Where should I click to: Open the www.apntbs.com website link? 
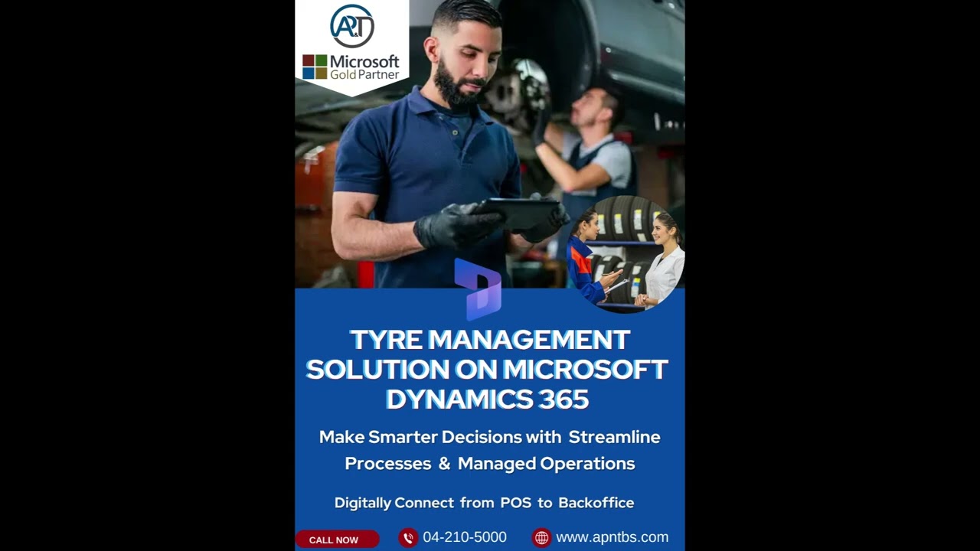coord(612,537)
